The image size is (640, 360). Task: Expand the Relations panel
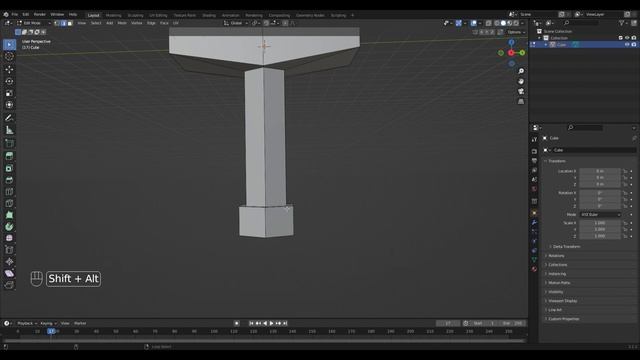(x=556, y=256)
